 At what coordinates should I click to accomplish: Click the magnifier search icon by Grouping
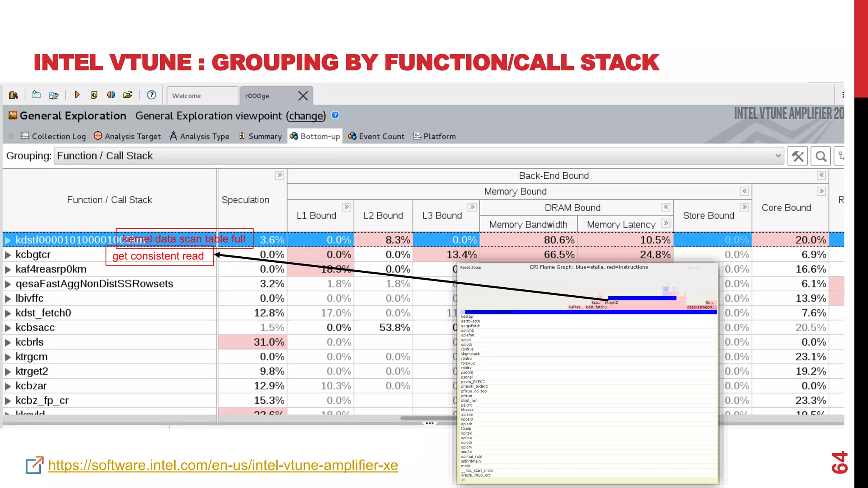pos(821,156)
